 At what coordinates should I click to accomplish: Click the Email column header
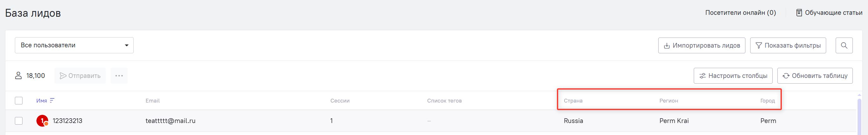click(153, 100)
